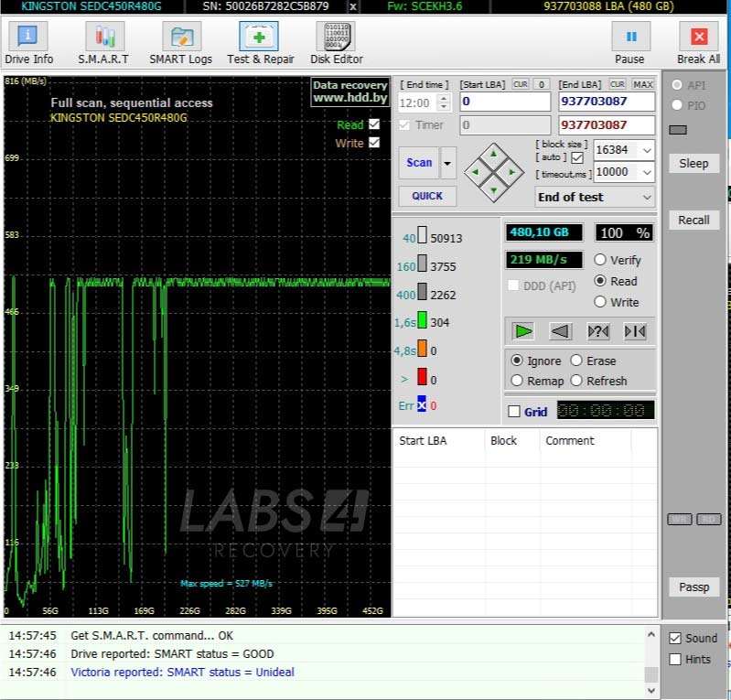Click the Start LBA input field
The image size is (731, 700).
point(505,102)
